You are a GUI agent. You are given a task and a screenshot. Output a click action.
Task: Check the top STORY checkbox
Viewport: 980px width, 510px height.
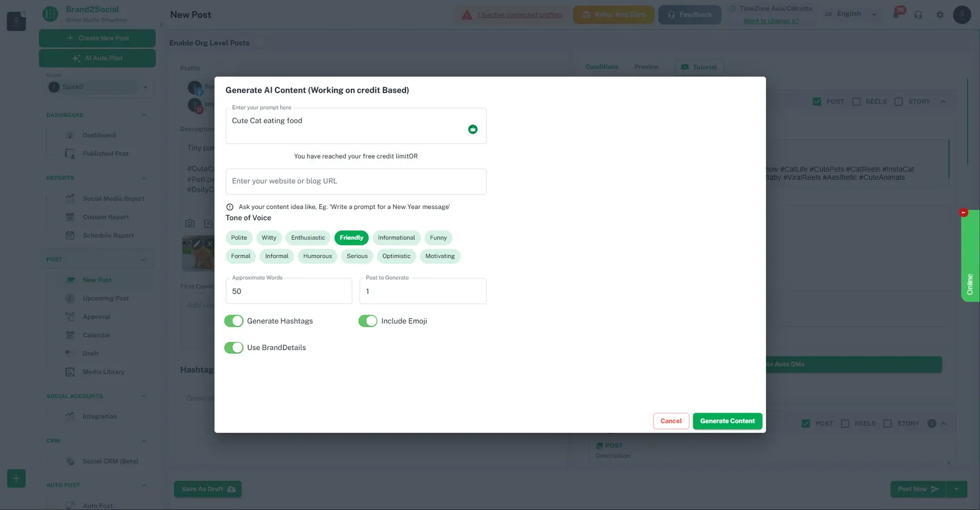coord(899,102)
